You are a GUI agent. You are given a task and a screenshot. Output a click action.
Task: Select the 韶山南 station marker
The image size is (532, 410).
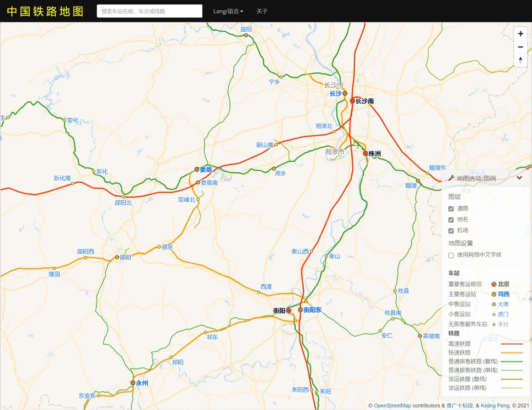click(276, 145)
